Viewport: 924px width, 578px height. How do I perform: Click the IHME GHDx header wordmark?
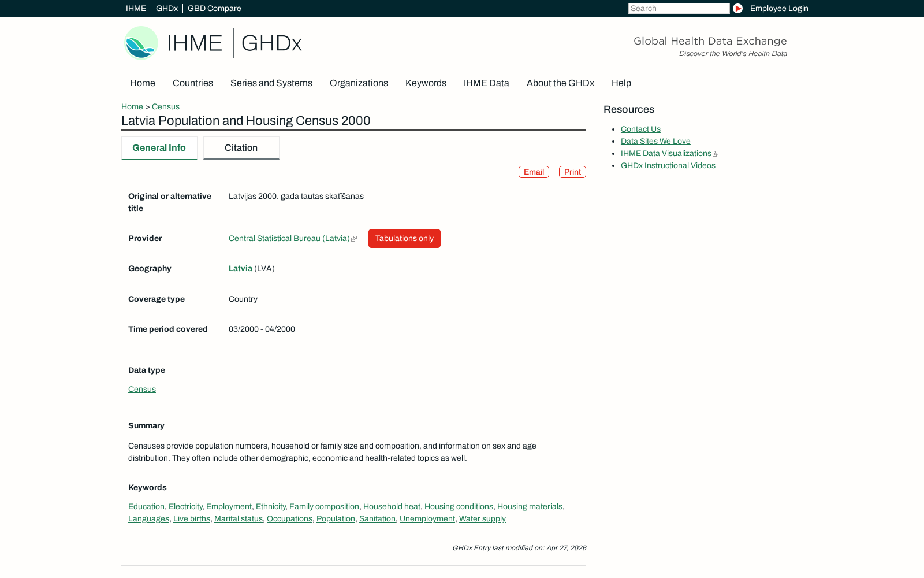pyautogui.click(x=234, y=43)
